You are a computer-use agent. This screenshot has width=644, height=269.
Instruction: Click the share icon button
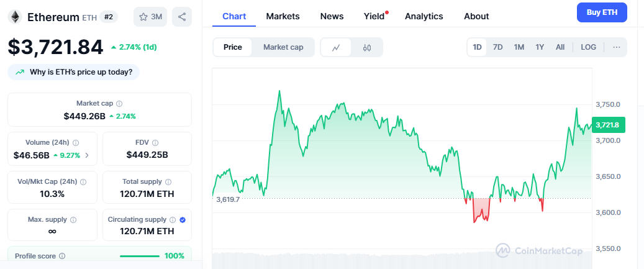click(x=182, y=17)
